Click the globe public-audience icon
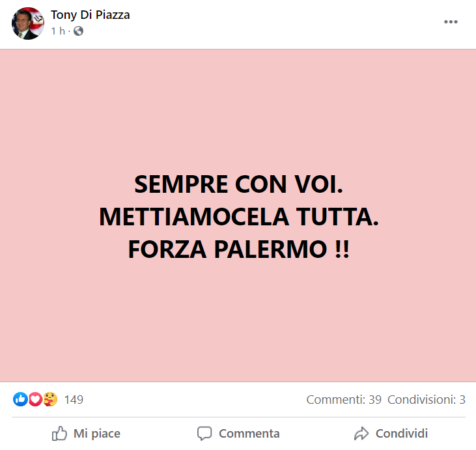476x450 pixels. pos(78,31)
